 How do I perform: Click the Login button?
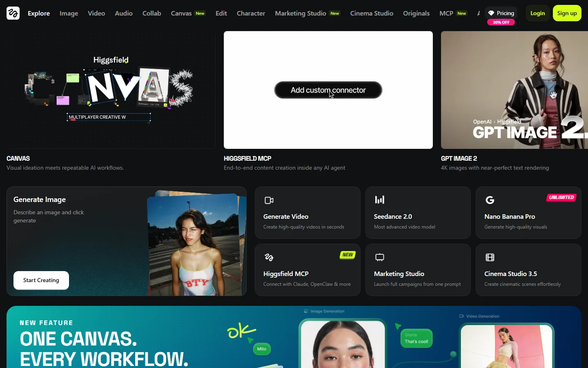[x=537, y=13]
